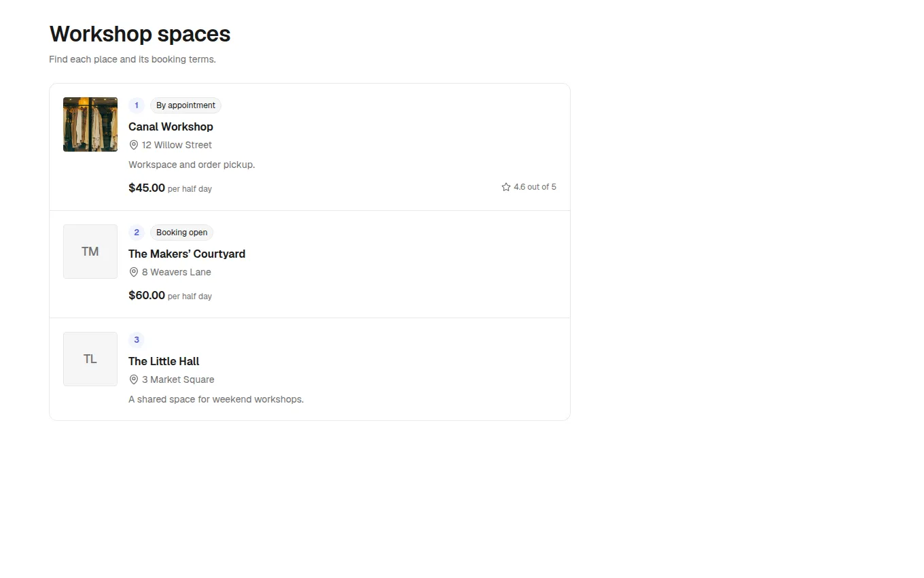Image resolution: width=924 pixels, height=578 pixels.
Task: Click the 3 Market Square address
Action: click(178, 379)
